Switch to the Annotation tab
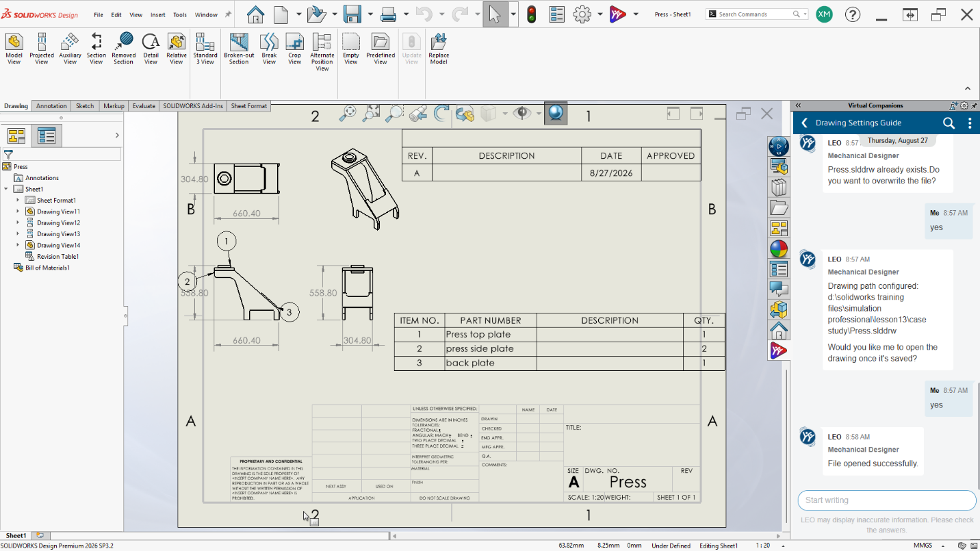Viewport: 980px width, 551px height. click(51, 106)
